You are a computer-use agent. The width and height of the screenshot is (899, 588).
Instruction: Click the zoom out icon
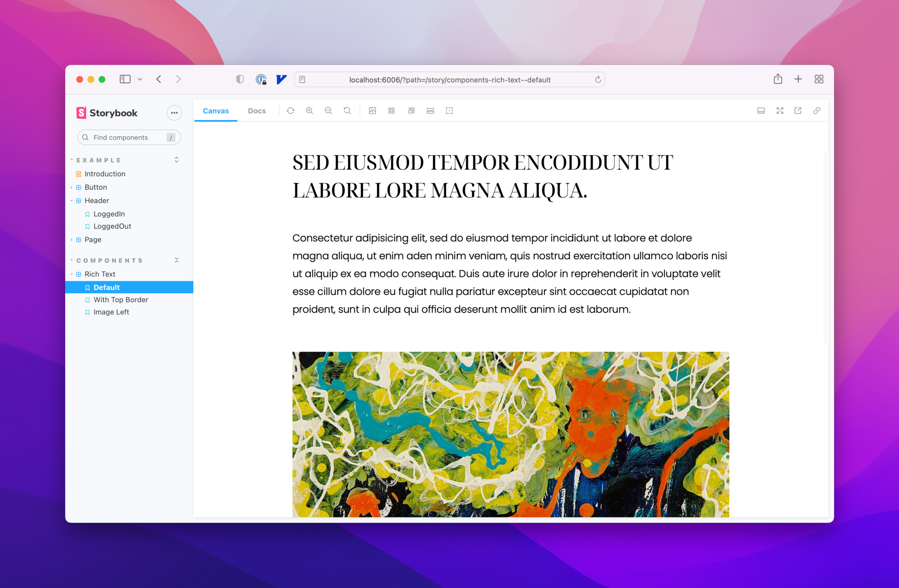point(328,111)
